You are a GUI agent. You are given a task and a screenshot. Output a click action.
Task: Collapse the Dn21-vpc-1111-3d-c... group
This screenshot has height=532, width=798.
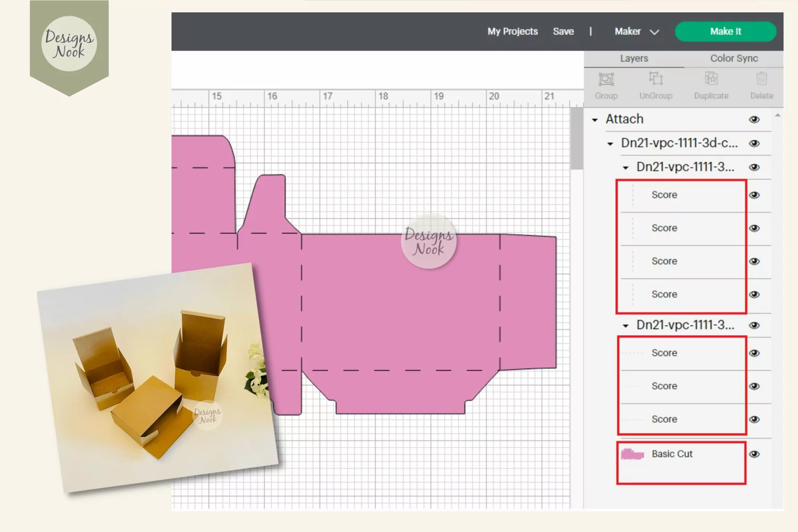[x=610, y=144]
